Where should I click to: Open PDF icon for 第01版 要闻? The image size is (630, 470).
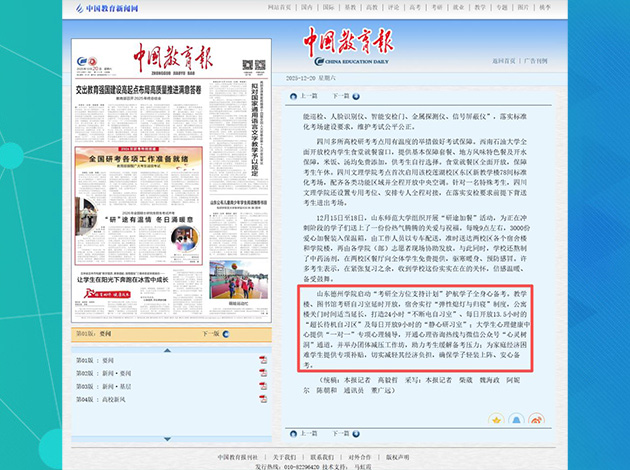click(263, 361)
